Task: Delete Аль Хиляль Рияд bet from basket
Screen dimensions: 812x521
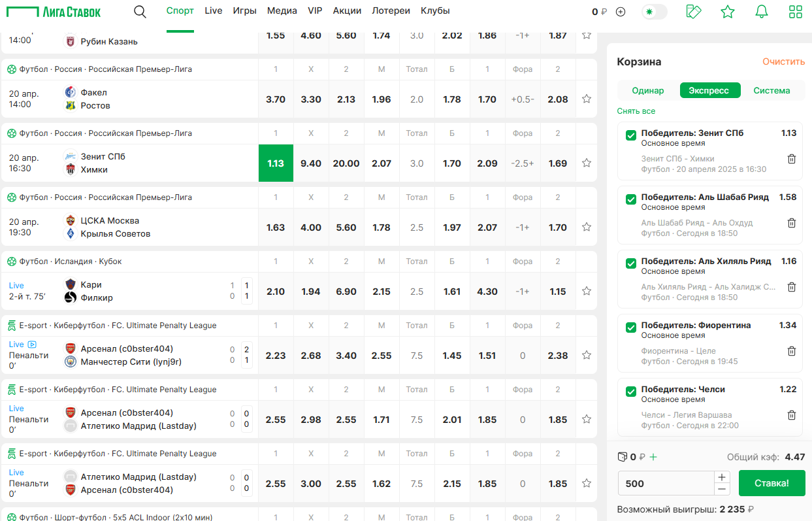Action: (x=792, y=287)
